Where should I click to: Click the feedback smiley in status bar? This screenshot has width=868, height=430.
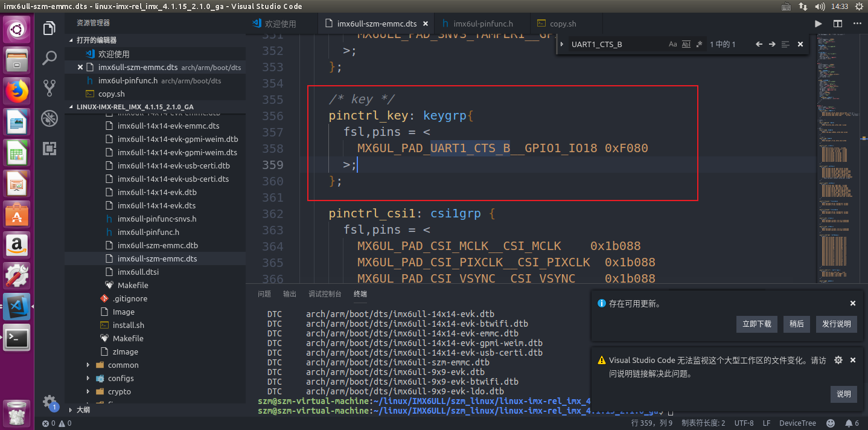pos(831,423)
